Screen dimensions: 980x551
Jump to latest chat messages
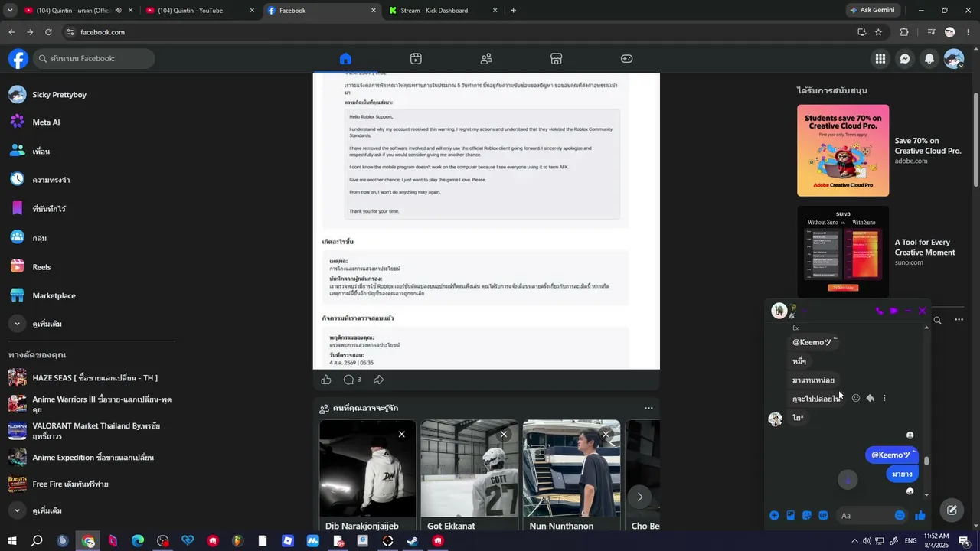(x=847, y=480)
